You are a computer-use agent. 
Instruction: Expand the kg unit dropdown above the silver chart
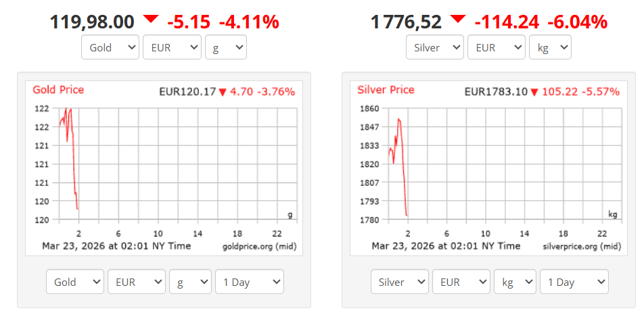click(x=550, y=47)
